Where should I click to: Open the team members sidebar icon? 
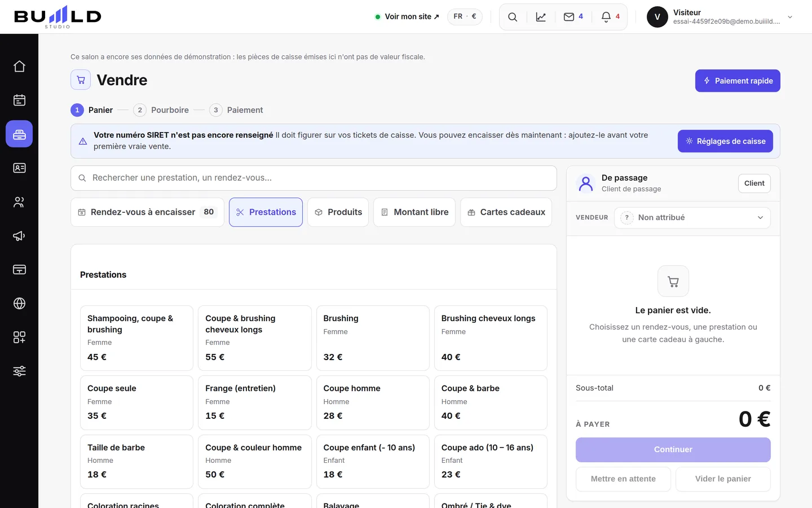point(19,202)
